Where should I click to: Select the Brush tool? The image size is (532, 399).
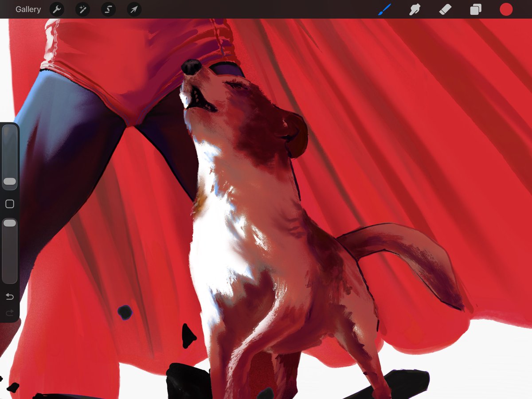[x=384, y=9]
